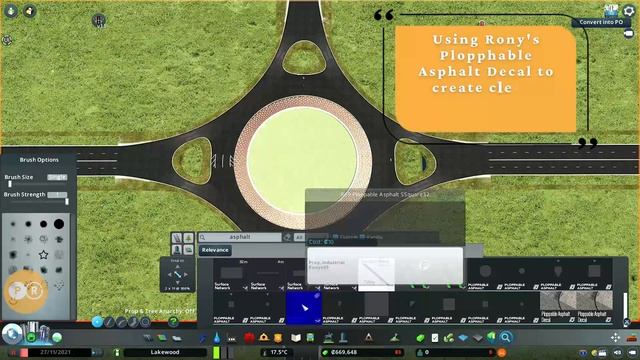Open the Education book menu
The image size is (640, 360).
click(296, 338)
